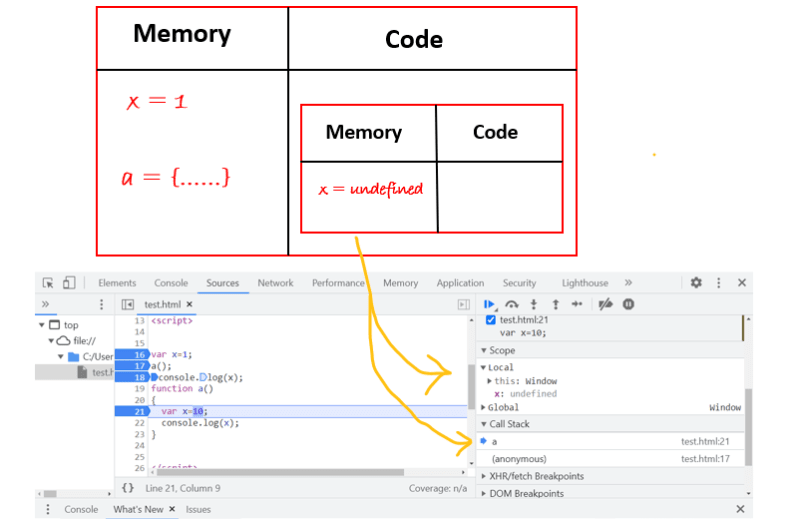Hide the debugger pane with the toggle icon

coord(463,305)
